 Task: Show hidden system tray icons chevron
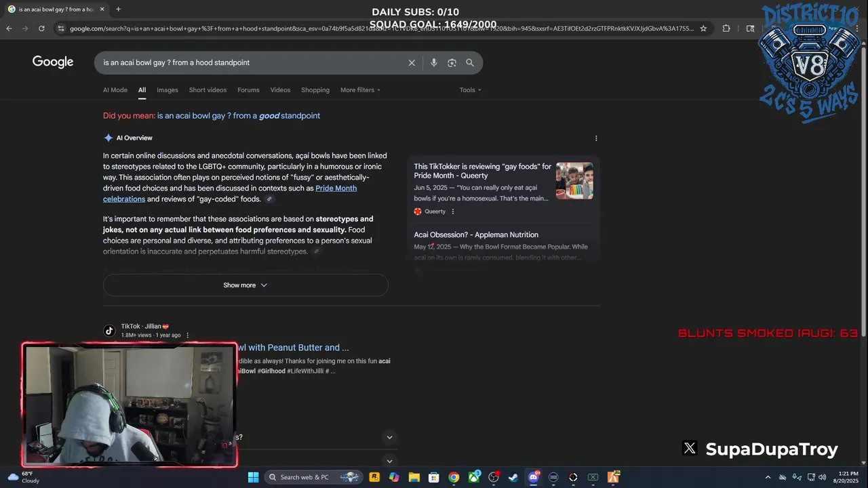(768, 477)
